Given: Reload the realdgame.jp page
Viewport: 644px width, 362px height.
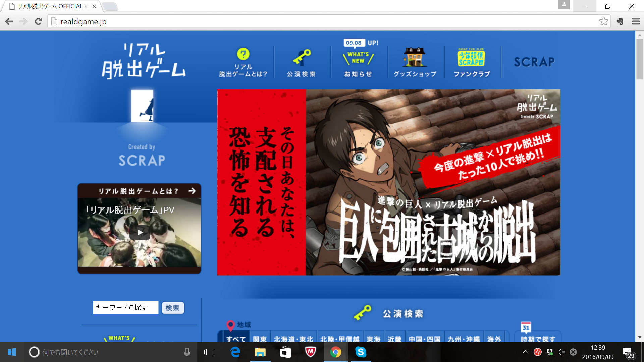Looking at the screenshot, I should (x=38, y=22).
